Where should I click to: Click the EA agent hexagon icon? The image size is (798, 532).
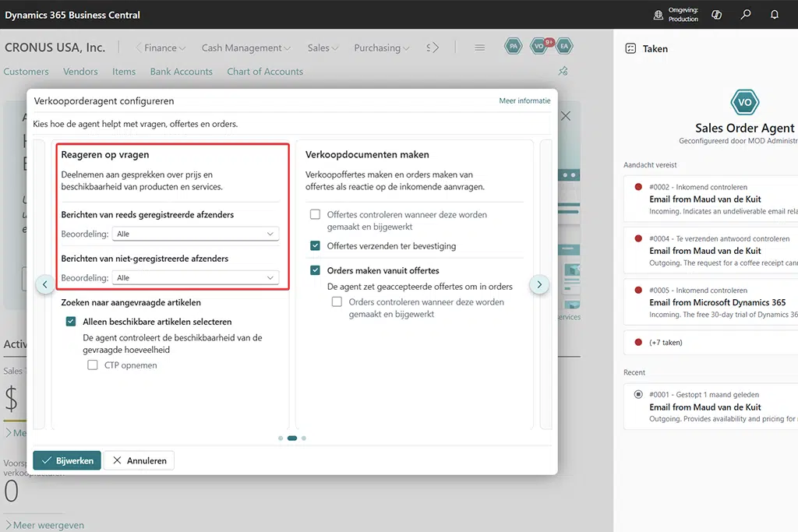pyautogui.click(x=564, y=46)
